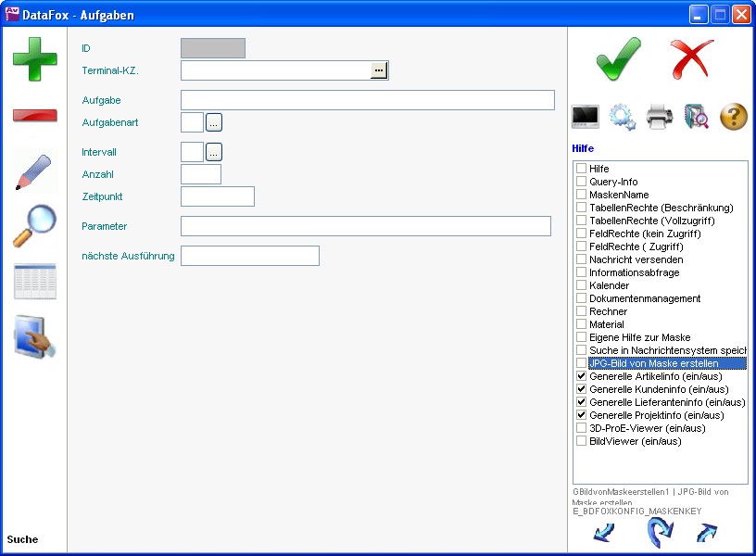This screenshot has height=556, width=756.
Task: Select the Dokumentenmanagement list entry
Action: (x=644, y=298)
